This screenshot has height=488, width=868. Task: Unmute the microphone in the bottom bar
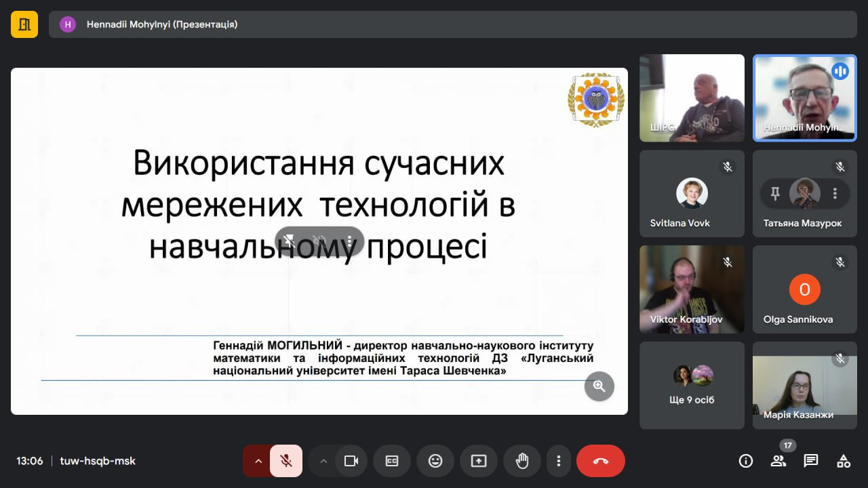point(286,461)
